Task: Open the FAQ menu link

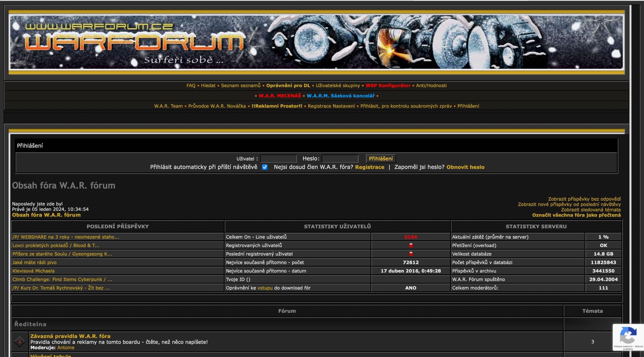Action: tap(191, 85)
